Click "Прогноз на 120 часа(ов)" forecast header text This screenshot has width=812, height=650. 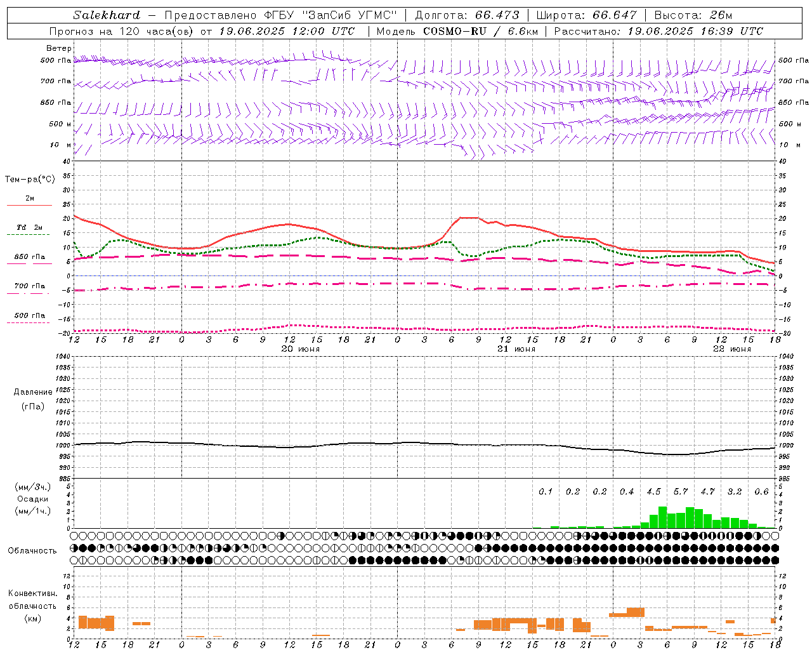(122, 31)
